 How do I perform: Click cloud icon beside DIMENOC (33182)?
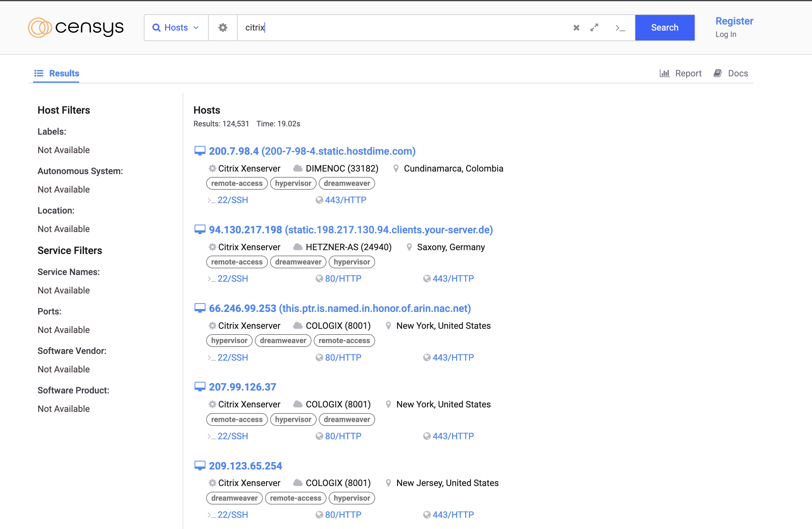pyautogui.click(x=298, y=169)
